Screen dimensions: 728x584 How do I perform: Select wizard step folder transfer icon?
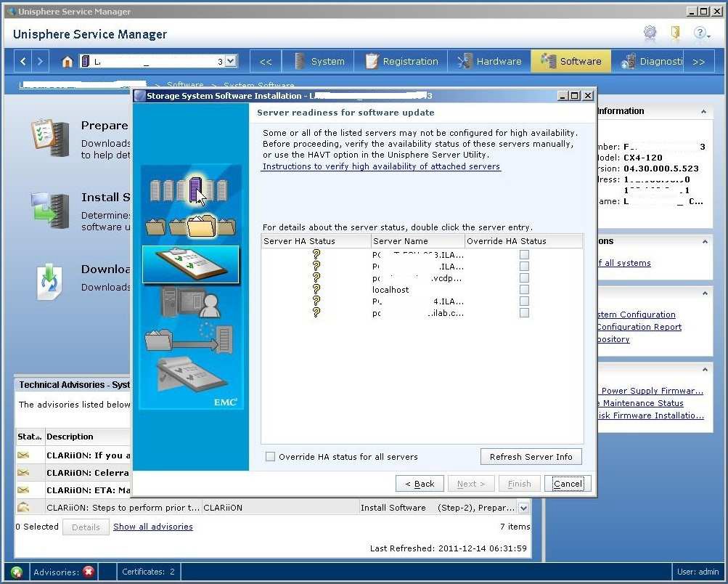(x=189, y=338)
